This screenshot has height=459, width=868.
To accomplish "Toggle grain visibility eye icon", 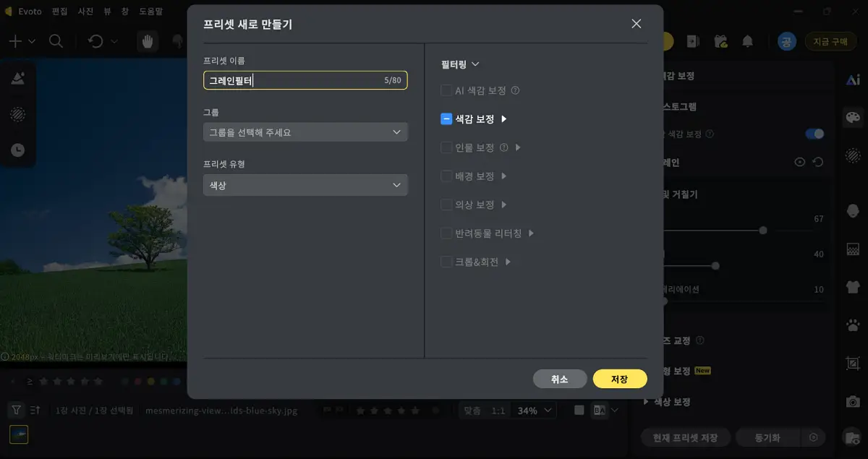I will click(x=799, y=163).
